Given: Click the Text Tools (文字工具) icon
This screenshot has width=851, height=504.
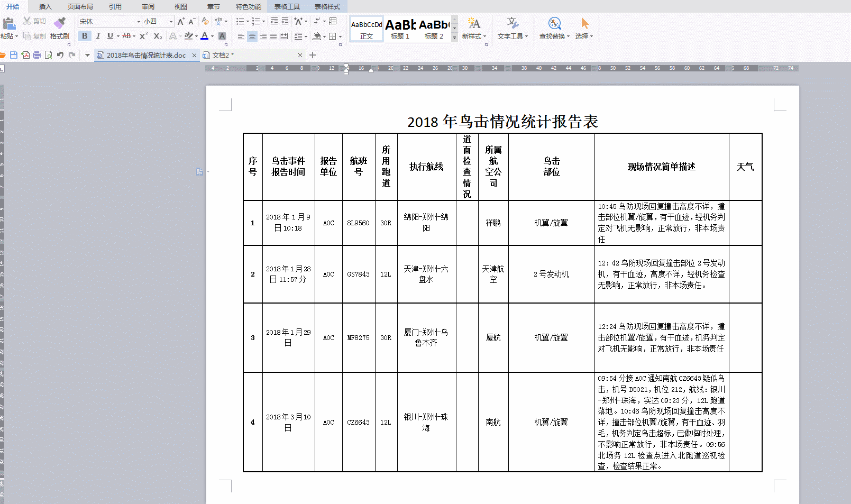Looking at the screenshot, I should click(513, 23).
